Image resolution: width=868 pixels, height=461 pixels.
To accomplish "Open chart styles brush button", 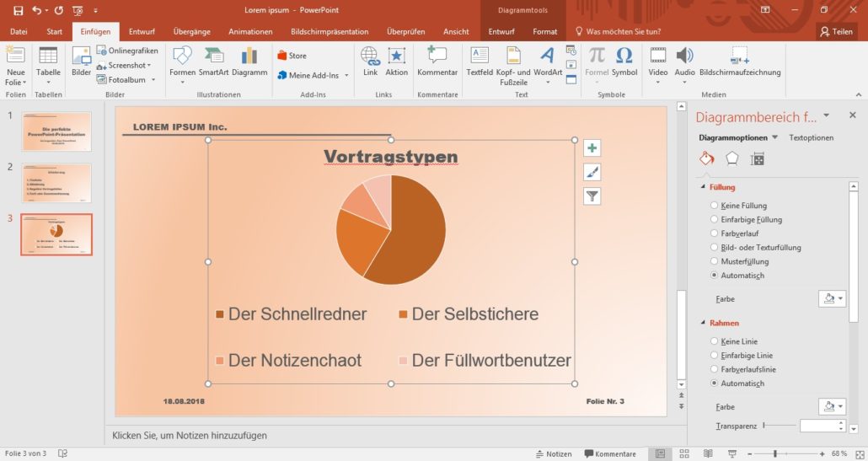I will [x=592, y=172].
